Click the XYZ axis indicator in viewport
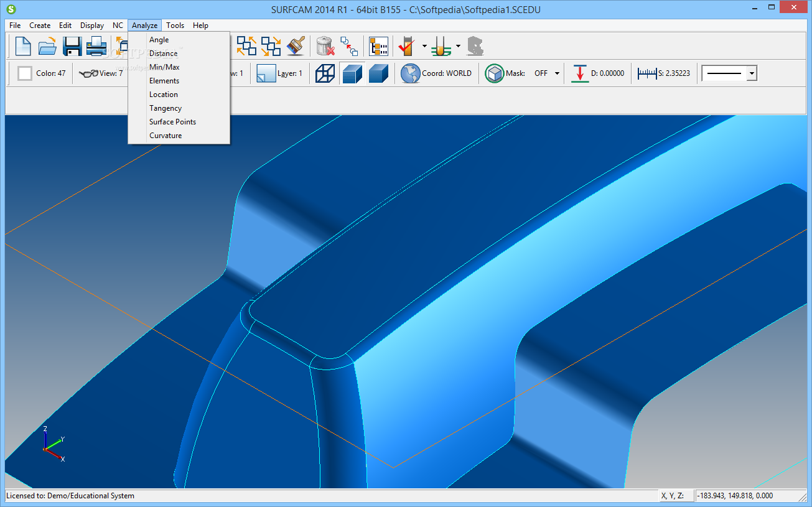Screen dimensions: 812x507 53,444
